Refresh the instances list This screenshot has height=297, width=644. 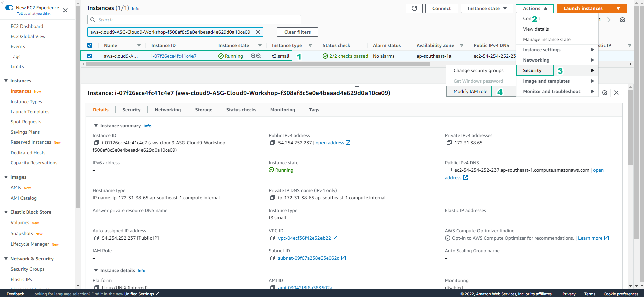[x=414, y=8]
